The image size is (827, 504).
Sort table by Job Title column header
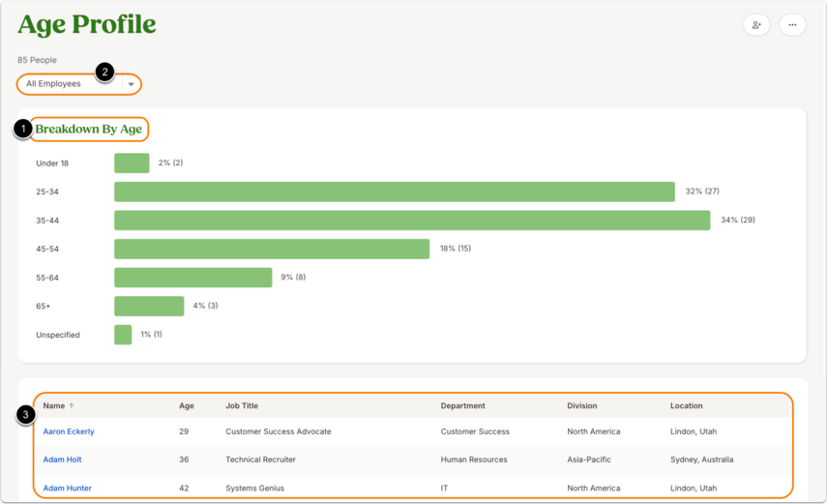[x=242, y=406]
